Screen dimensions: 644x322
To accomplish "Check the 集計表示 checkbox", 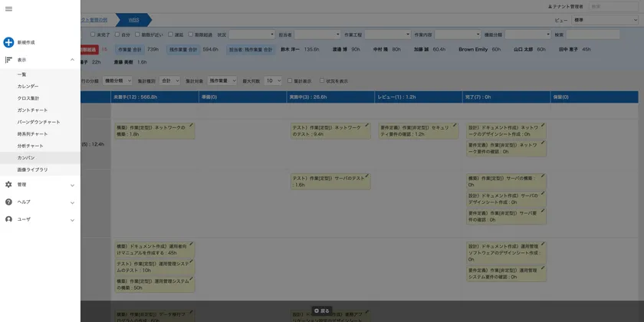I will point(290,80).
